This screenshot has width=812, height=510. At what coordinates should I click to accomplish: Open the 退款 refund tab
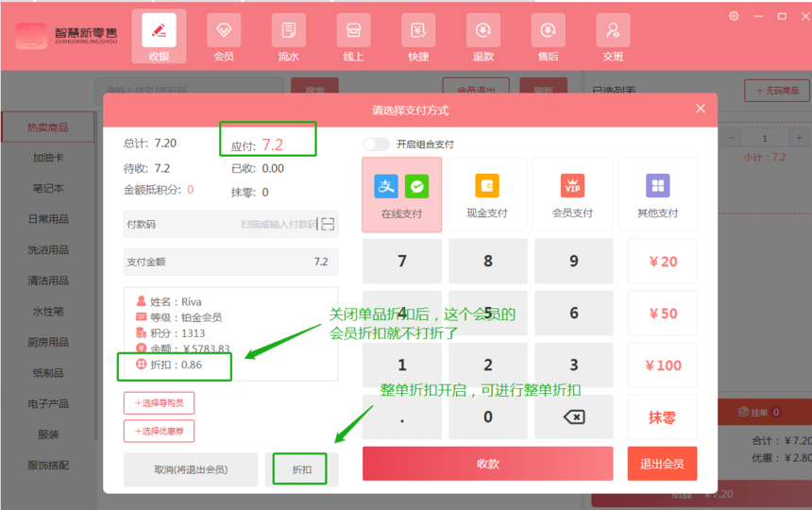coord(483,37)
